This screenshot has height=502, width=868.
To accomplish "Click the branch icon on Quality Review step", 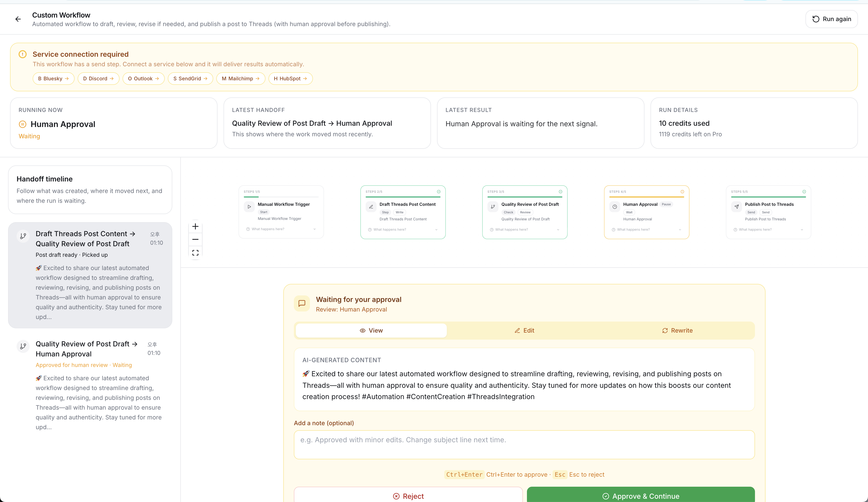I will coord(493,207).
